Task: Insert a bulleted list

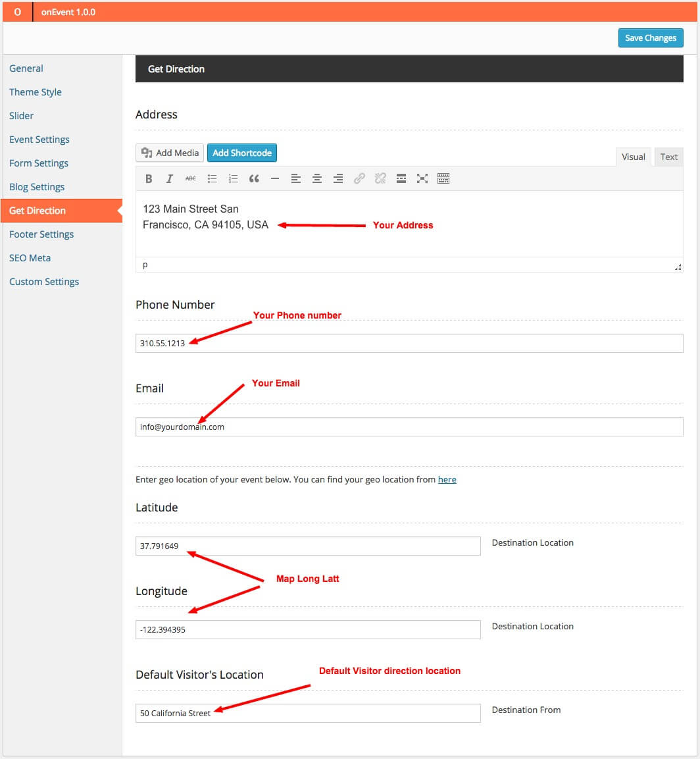Action: (x=212, y=178)
